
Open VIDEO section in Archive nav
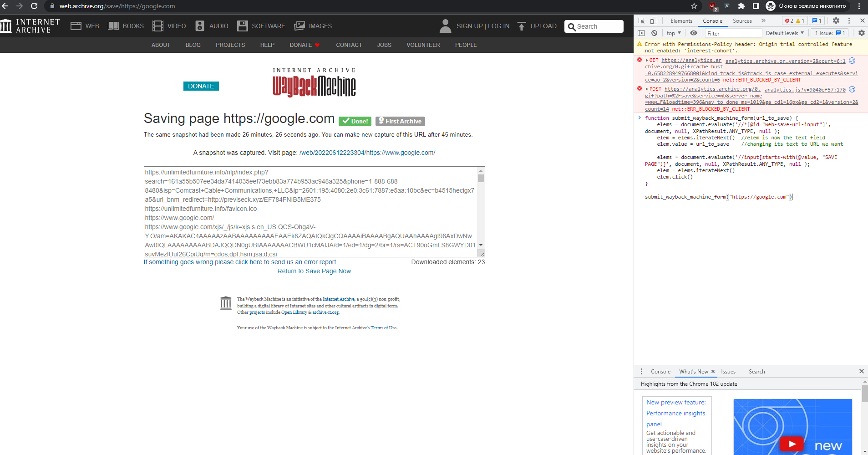pyautogui.click(x=169, y=26)
